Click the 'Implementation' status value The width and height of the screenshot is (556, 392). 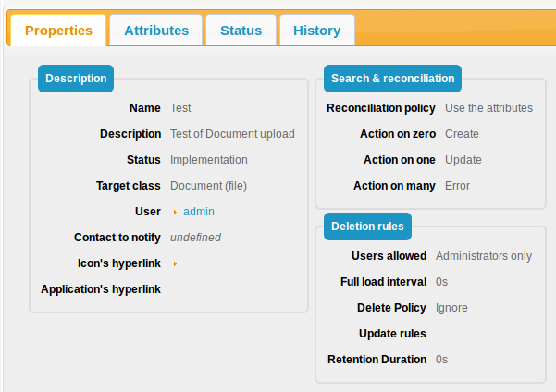click(x=208, y=160)
